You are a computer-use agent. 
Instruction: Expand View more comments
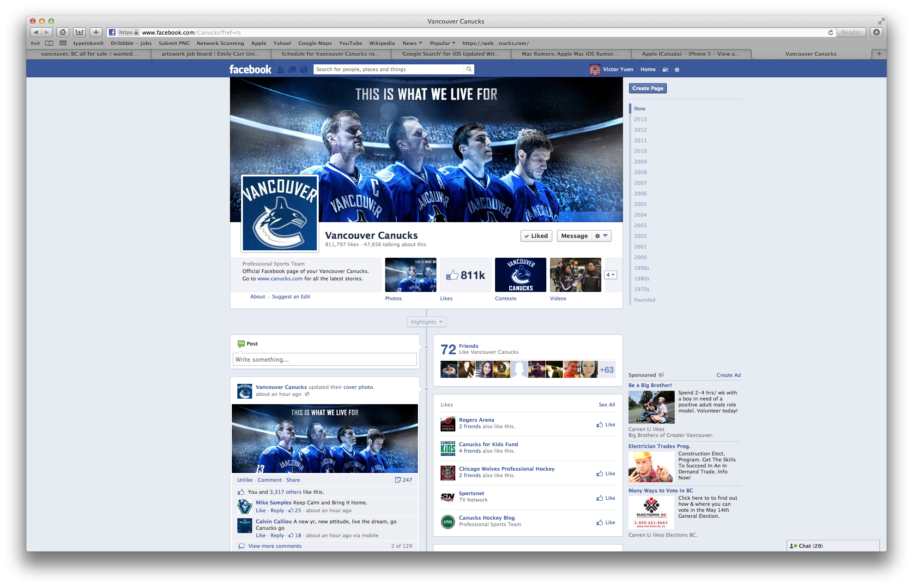[275, 546]
